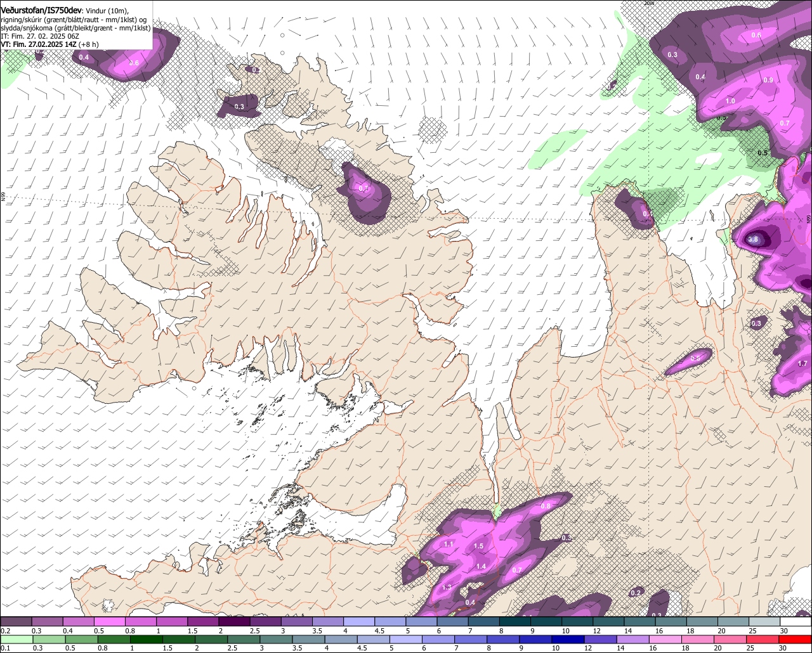The height and width of the screenshot is (653, 812).
Task: Select lightest green swatch starting bottom legend row
Action: click(x=16, y=640)
